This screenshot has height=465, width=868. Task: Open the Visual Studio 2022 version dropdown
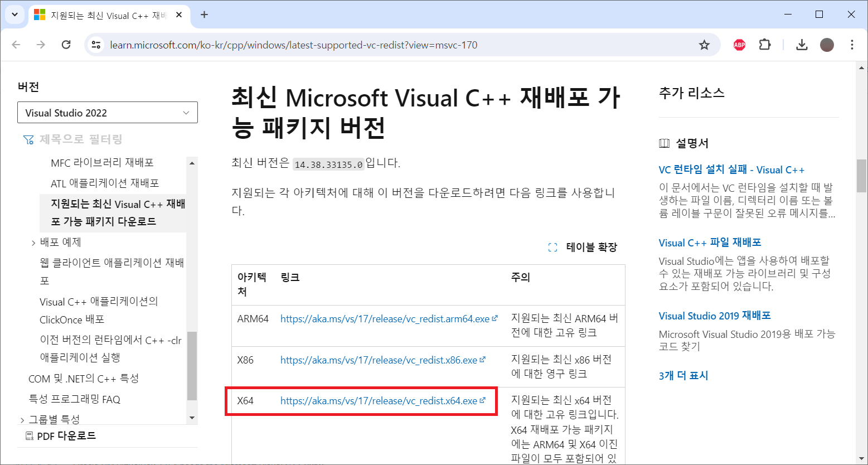coord(108,113)
